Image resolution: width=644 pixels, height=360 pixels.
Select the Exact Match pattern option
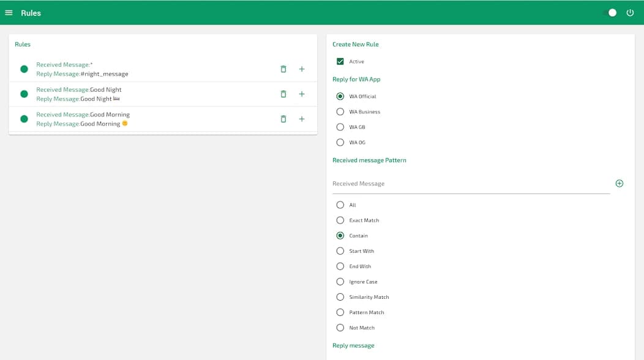340,220
